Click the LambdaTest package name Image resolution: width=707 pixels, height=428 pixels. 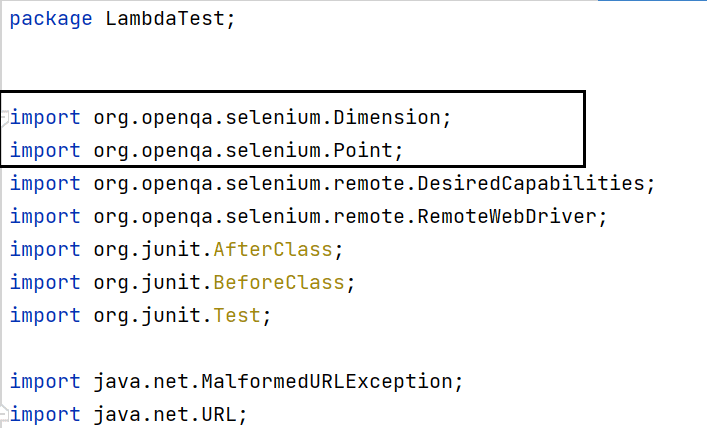coord(165,19)
